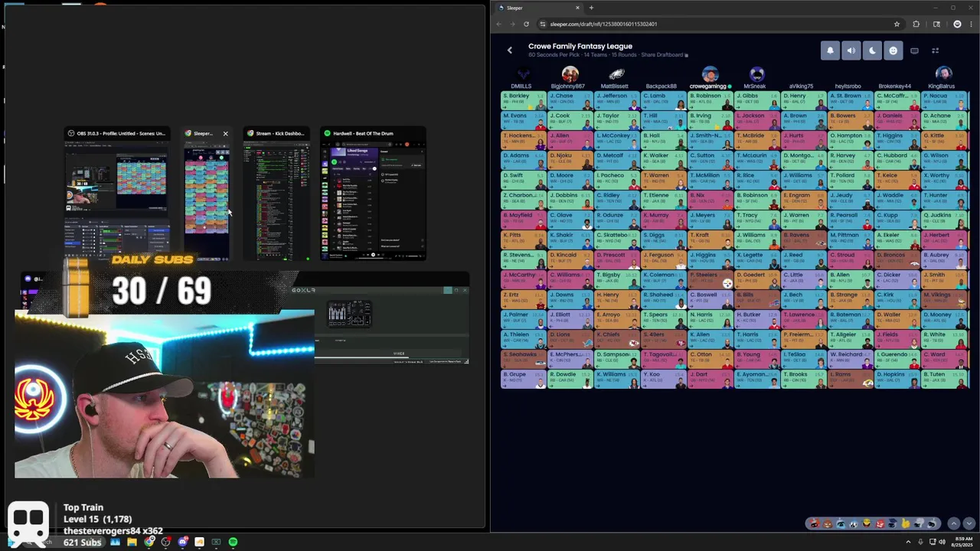Open the P. Nacua pick card
This screenshot has height=551, width=980.
[x=944, y=99]
